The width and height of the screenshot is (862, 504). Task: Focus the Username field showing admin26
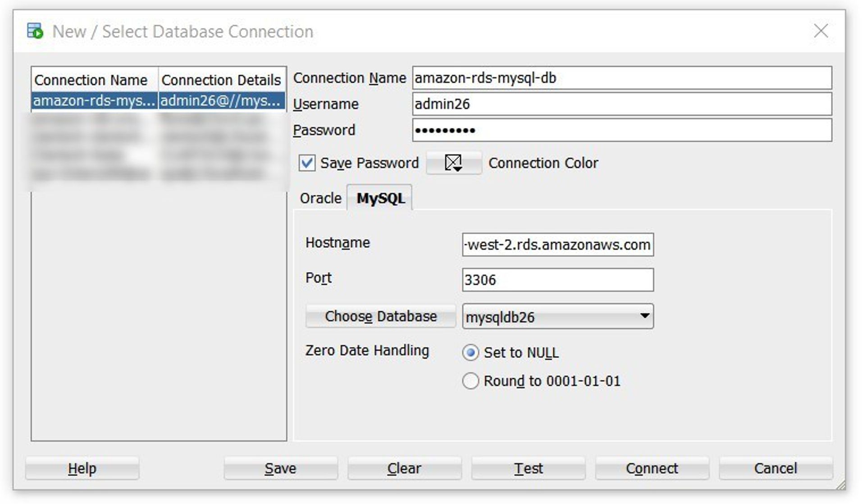[622, 104]
